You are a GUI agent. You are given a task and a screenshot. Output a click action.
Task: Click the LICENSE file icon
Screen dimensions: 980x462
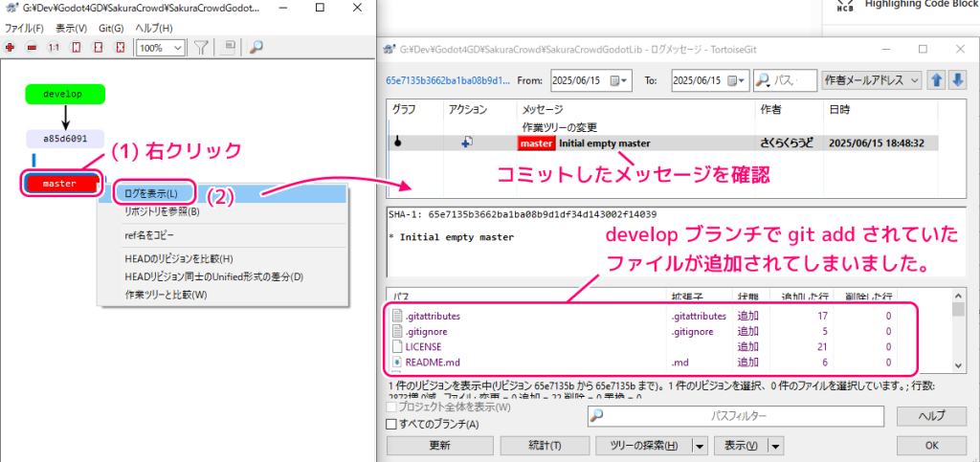(x=397, y=346)
